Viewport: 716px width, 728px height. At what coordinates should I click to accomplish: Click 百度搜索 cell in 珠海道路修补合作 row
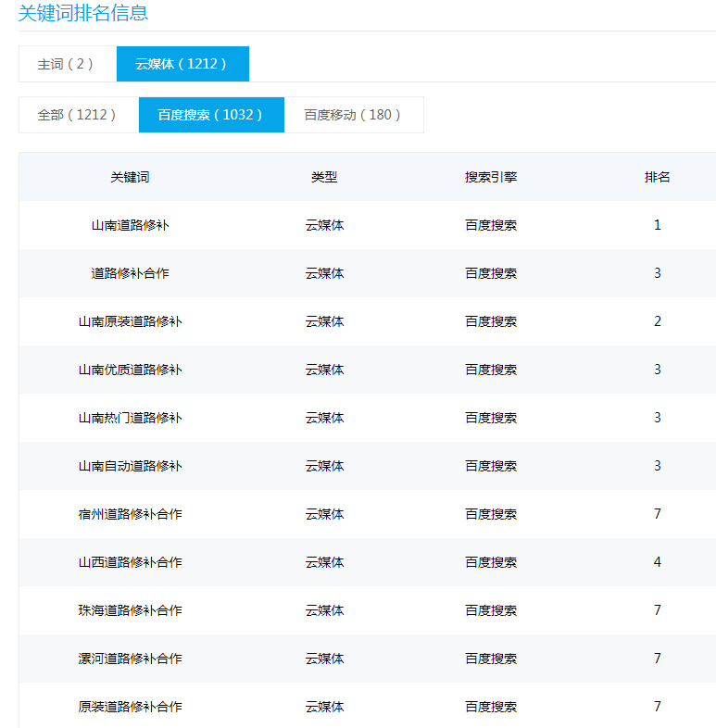491,610
